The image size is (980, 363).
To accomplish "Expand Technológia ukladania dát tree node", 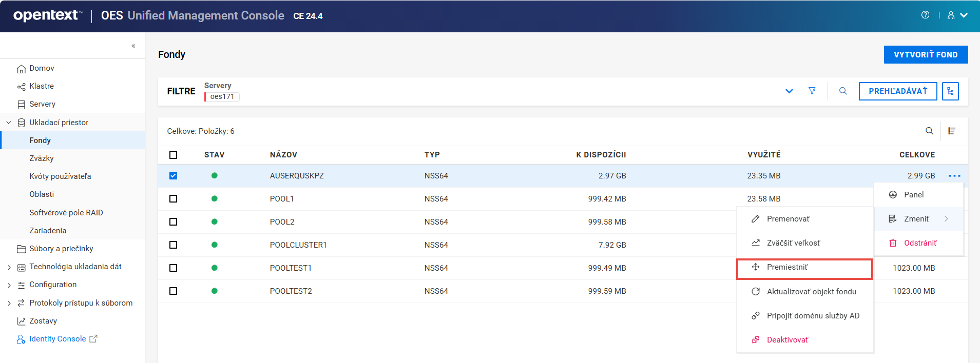I will (9, 267).
